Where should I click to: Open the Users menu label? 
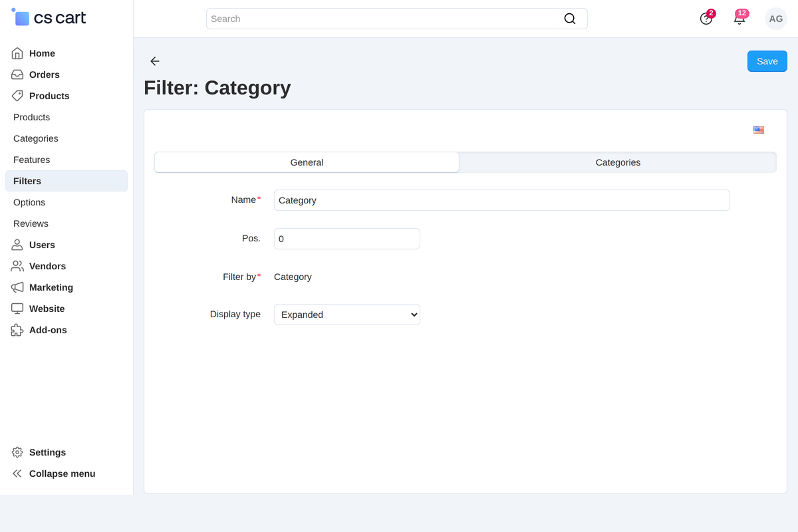coord(42,245)
